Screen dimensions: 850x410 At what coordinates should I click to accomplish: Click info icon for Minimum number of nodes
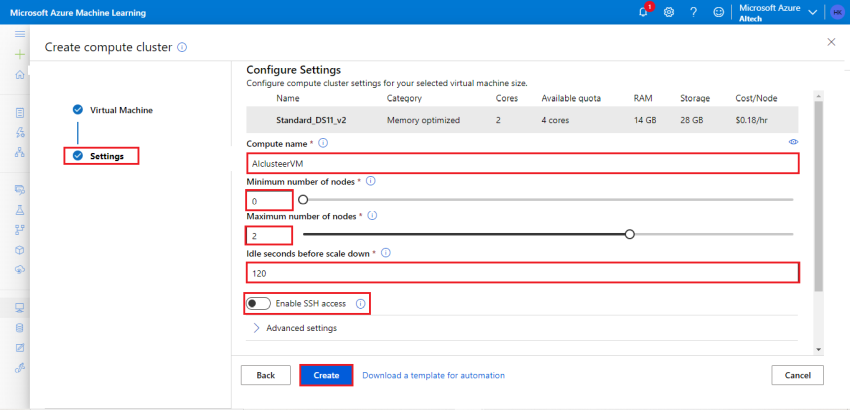(x=371, y=181)
